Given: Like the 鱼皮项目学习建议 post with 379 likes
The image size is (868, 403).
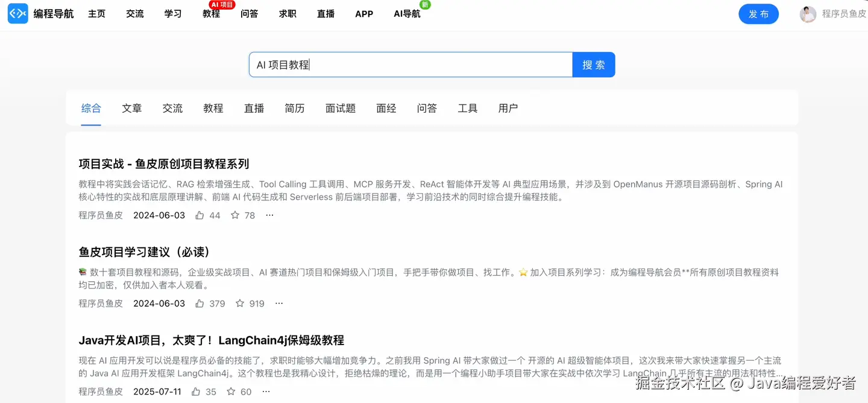Looking at the screenshot, I should click(x=200, y=303).
